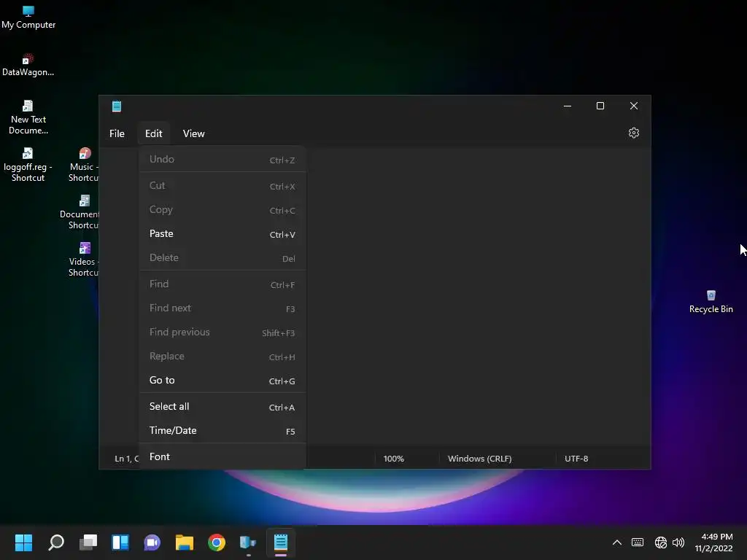This screenshot has width=747, height=560.
Task: Open taskbar Search
Action: point(56,542)
